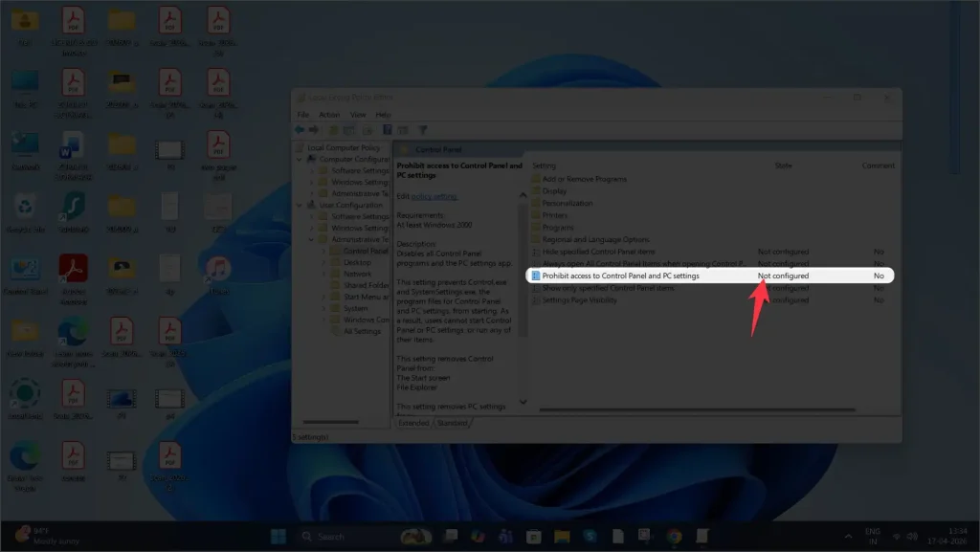This screenshot has width=980, height=552.
Task: Open File Explorer from the taskbar
Action: (562, 537)
